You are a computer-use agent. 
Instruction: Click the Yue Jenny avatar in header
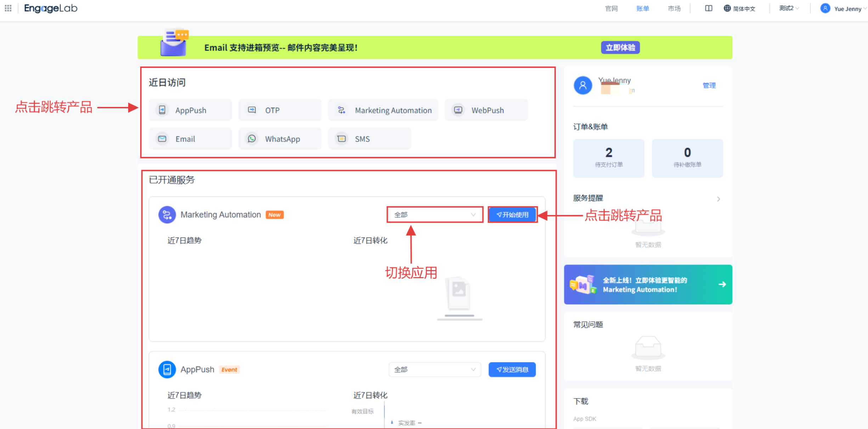(x=825, y=8)
